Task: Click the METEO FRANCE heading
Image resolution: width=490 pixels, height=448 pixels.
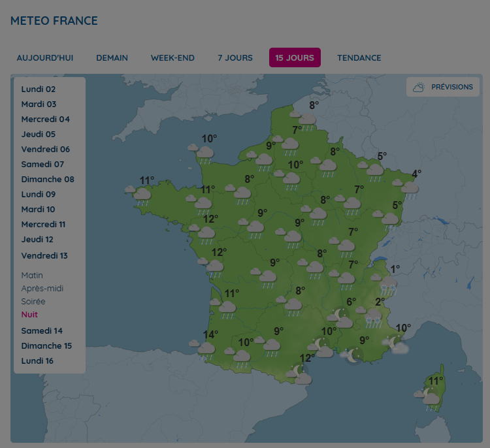Action: pyautogui.click(x=54, y=21)
